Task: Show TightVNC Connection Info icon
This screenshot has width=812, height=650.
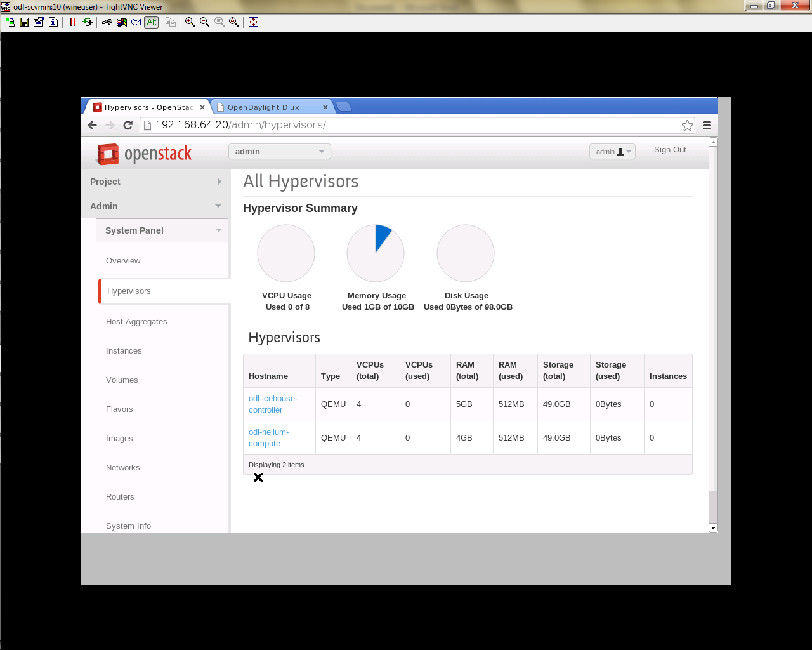Action: point(53,22)
